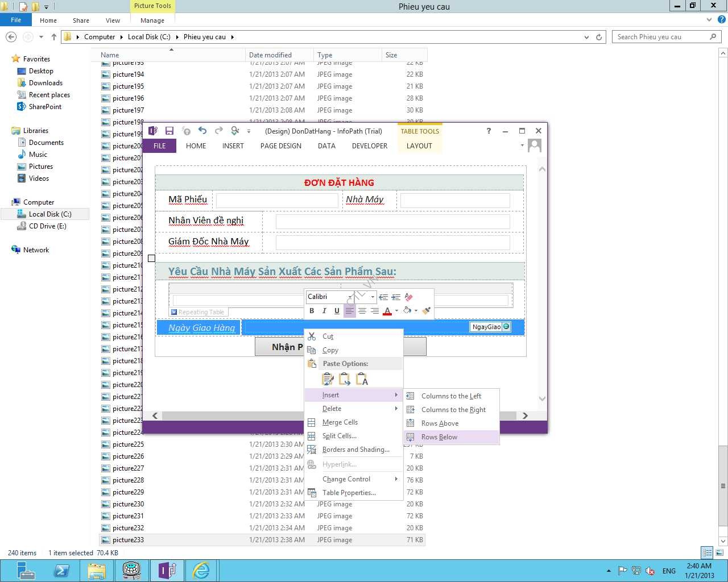
Task: Choose Table Properties from the context menu
Action: pos(349,493)
